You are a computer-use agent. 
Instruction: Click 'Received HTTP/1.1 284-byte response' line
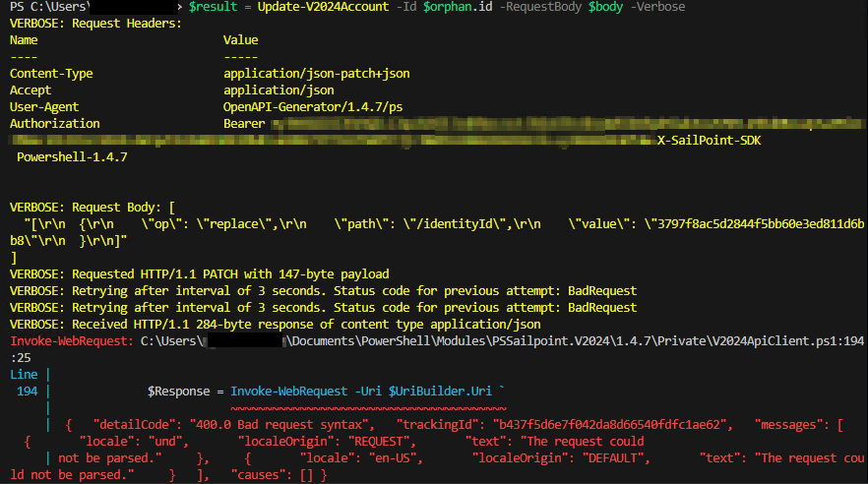tap(276, 324)
